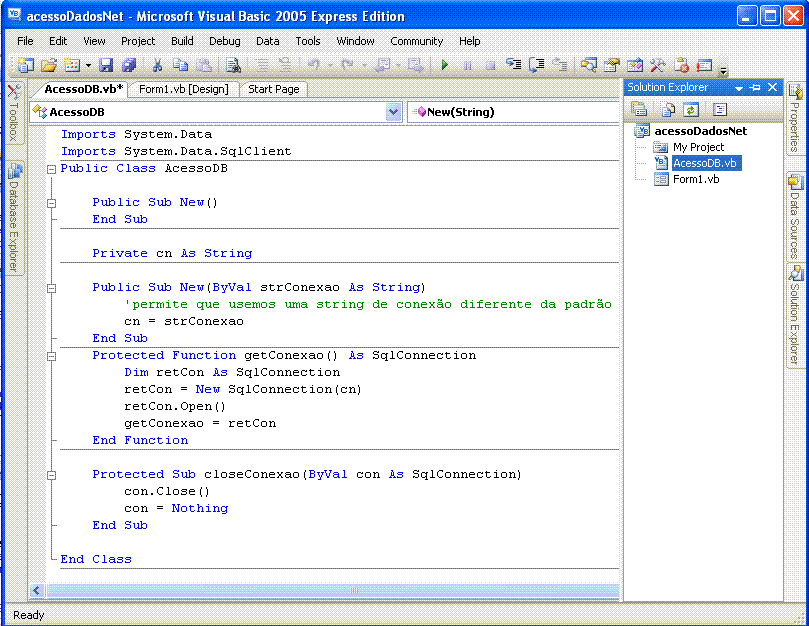Click Show All Files in Solution Explorer

click(x=668, y=109)
